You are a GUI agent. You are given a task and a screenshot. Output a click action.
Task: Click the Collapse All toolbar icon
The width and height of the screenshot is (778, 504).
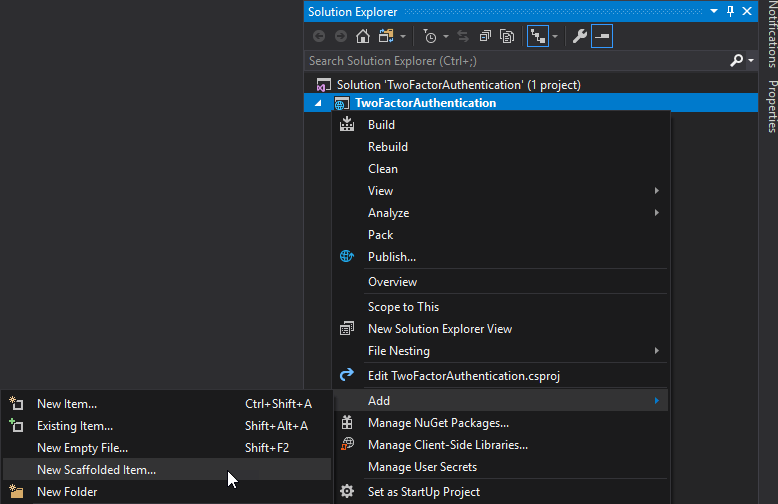click(485, 37)
